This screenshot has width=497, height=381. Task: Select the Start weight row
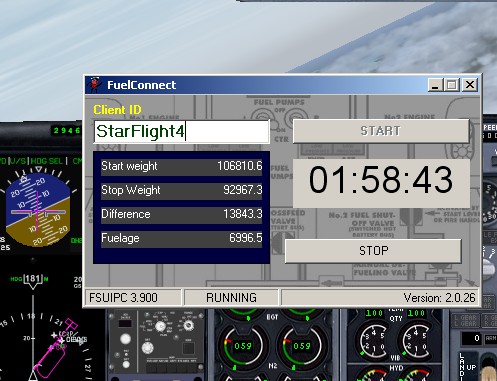pos(182,166)
